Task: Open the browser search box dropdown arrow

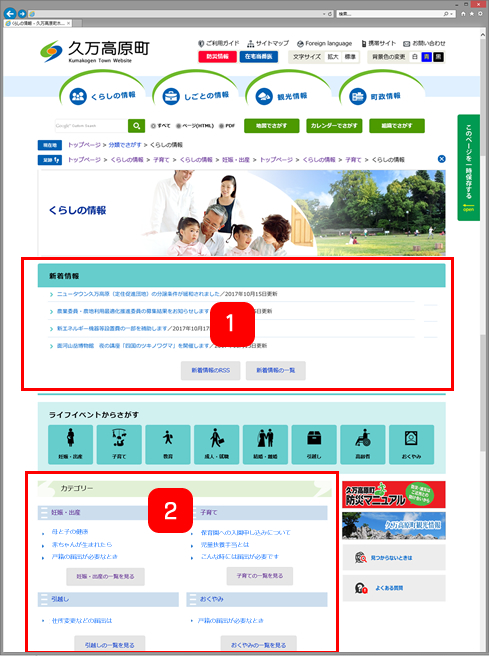Action: point(451,14)
